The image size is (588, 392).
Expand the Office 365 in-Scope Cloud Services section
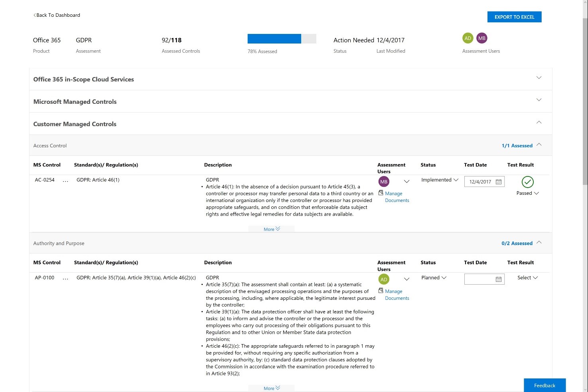point(539,78)
